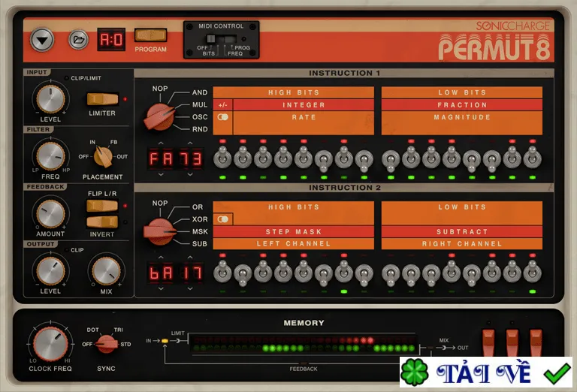The height and width of the screenshot is (392, 577).
Task: Select MUL operator in Instruction 1
Action: [x=200, y=105]
